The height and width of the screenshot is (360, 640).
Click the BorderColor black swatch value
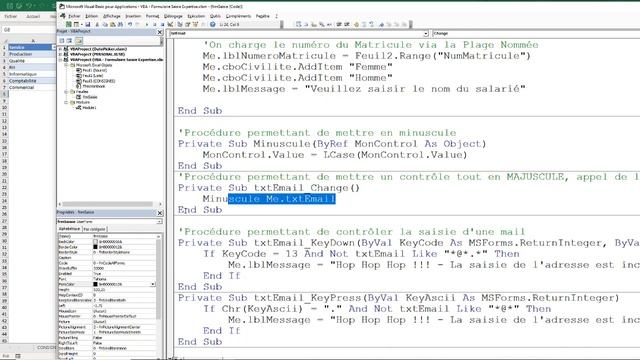pyautogui.click(x=96, y=247)
